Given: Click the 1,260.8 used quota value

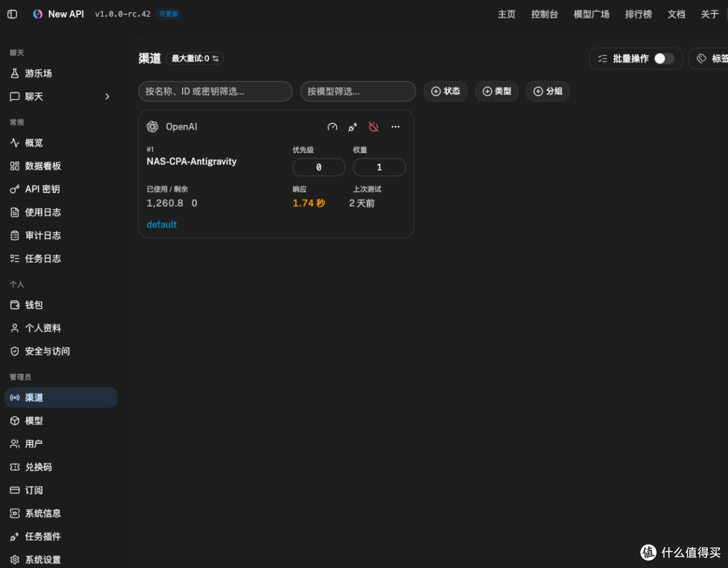Looking at the screenshot, I should (165, 203).
